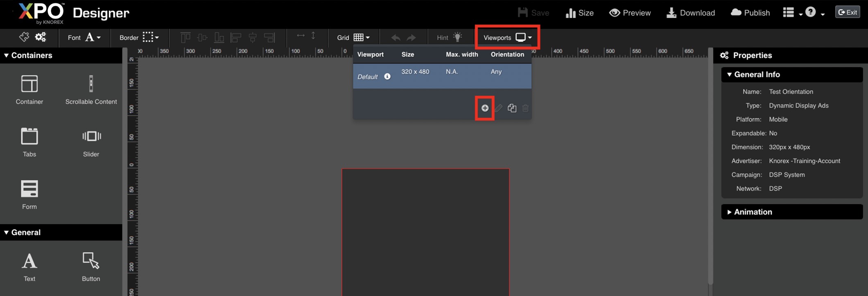Collapse the General Info section
Viewport: 868px width, 296px height.
tap(756, 74)
